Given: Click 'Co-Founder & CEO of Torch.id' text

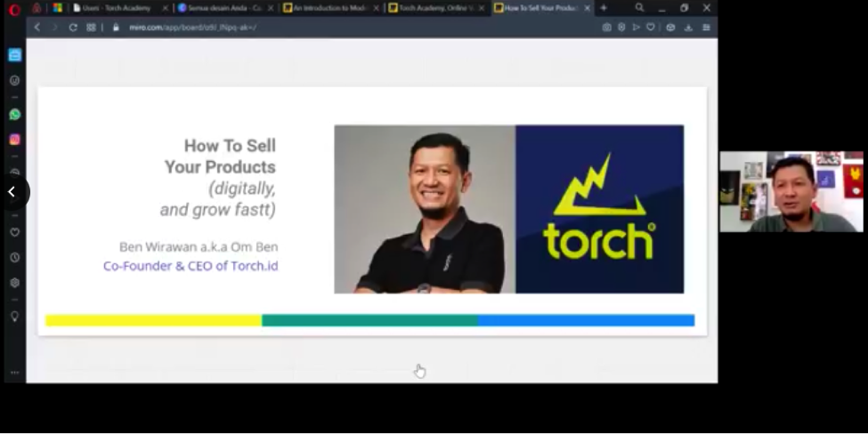Looking at the screenshot, I should (191, 266).
